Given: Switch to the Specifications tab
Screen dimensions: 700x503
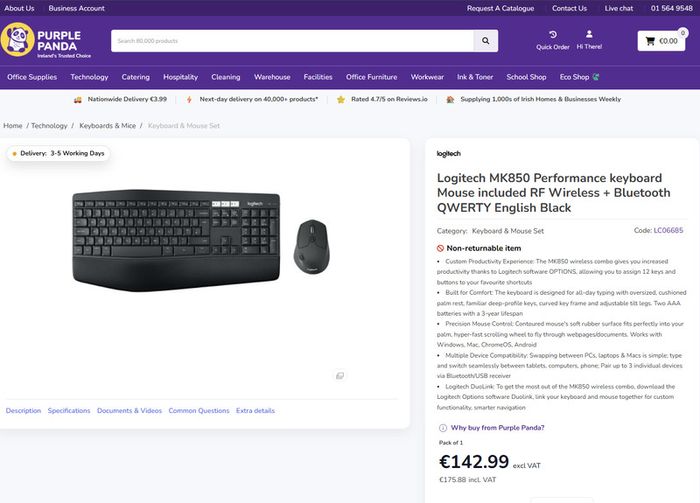Looking at the screenshot, I should click(69, 411).
